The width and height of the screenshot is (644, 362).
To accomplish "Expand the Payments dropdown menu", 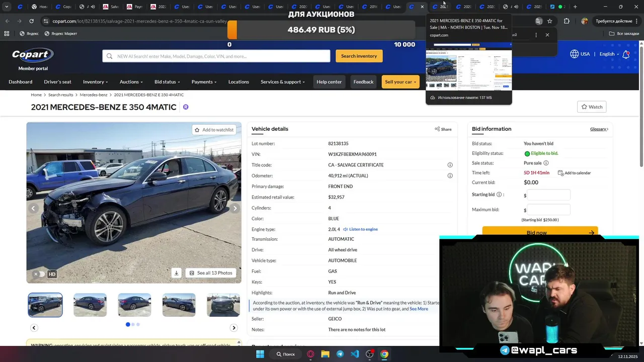I will (204, 82).
